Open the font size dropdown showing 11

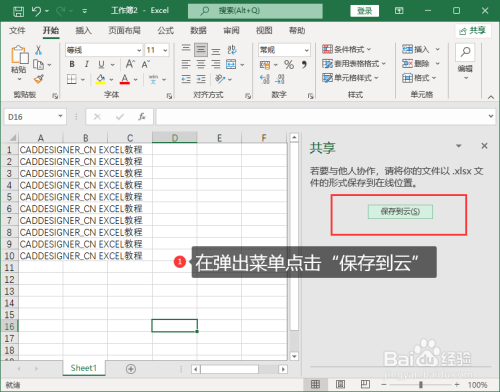(x=165, y=50)
